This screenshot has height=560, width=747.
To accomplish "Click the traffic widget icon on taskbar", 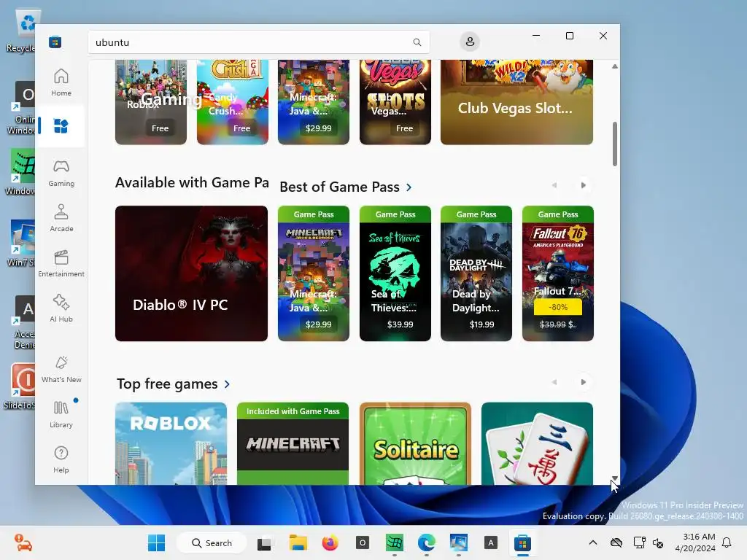I will coord(23,542).
